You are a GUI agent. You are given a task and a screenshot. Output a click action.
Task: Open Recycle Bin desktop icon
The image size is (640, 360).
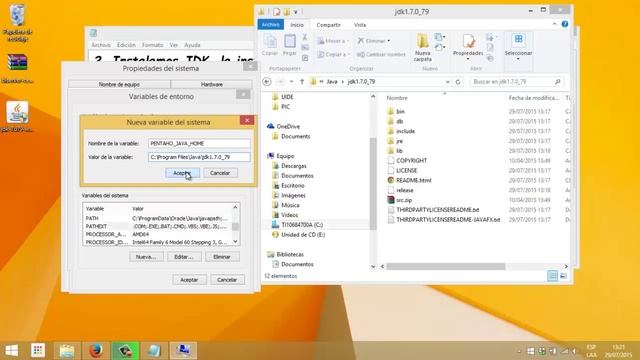(x=17, y=23)
